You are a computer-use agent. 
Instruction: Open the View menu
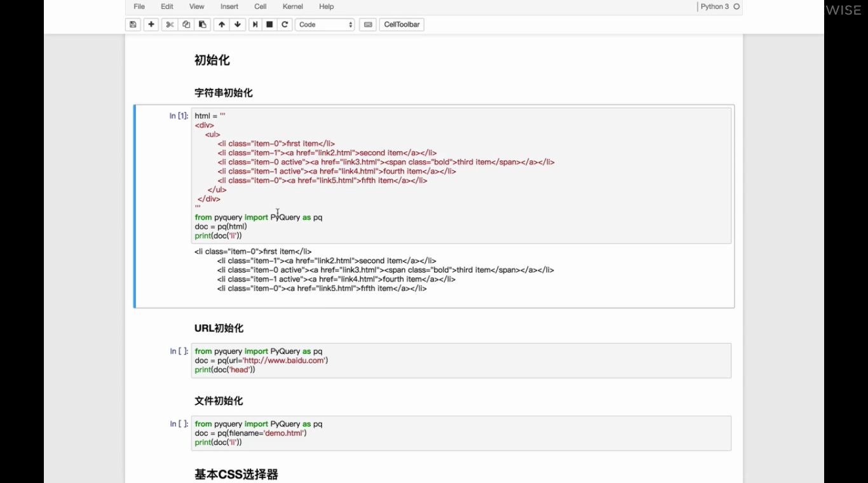click(x=197, y=6)
